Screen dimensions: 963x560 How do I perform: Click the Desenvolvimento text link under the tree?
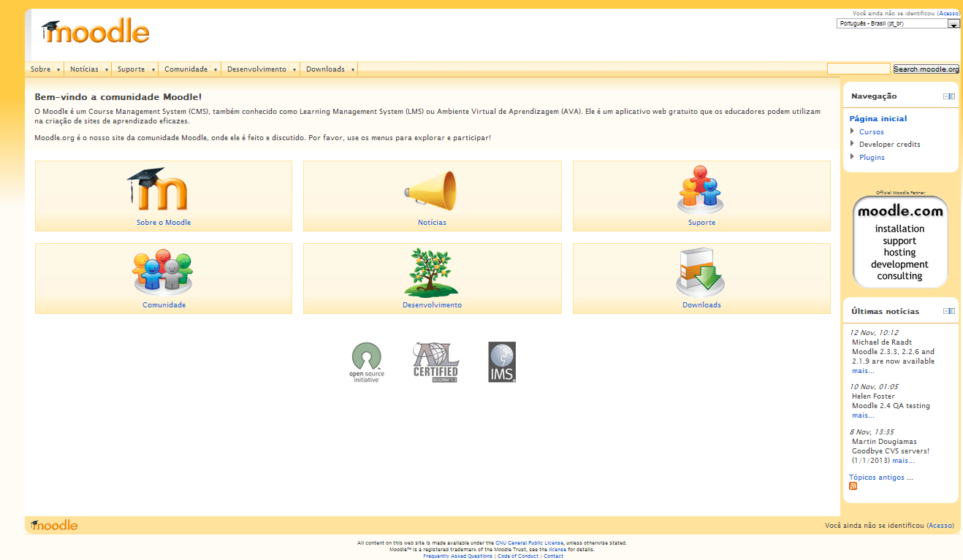(432, 305)
